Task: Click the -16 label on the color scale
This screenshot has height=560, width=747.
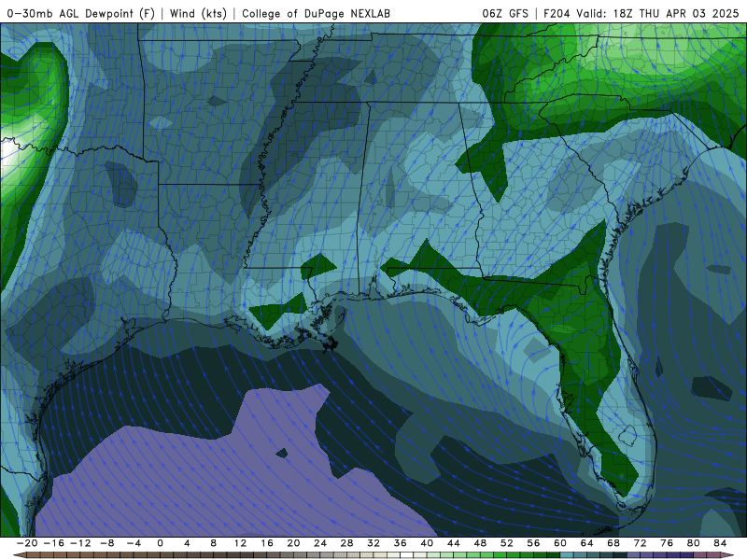Action: tap(53, 543)
